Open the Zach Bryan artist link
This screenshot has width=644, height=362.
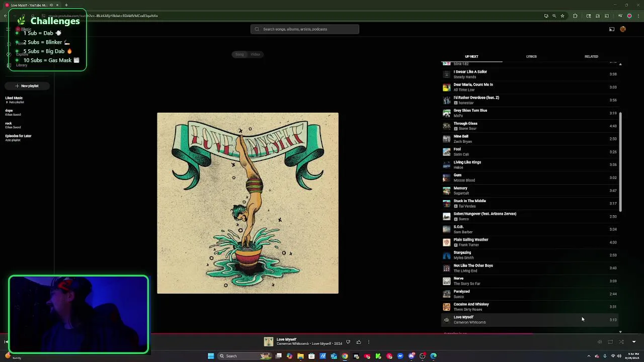point(462,142)
